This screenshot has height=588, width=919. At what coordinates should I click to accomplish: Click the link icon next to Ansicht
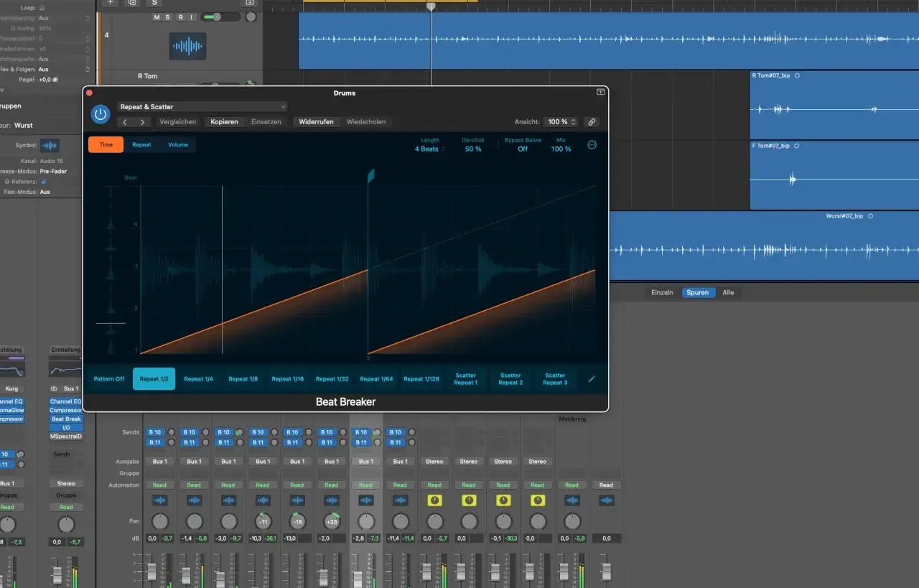pyautogui.click(x=592, y=122)
